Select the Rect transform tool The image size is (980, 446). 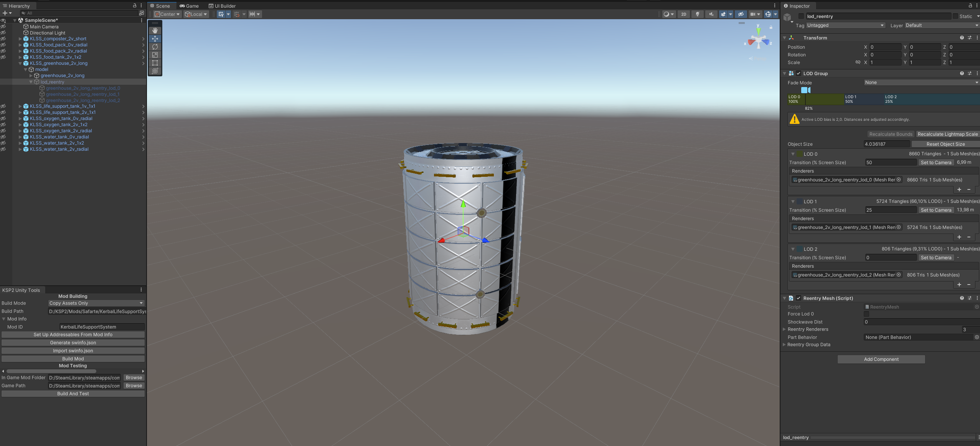coord(155,63)
